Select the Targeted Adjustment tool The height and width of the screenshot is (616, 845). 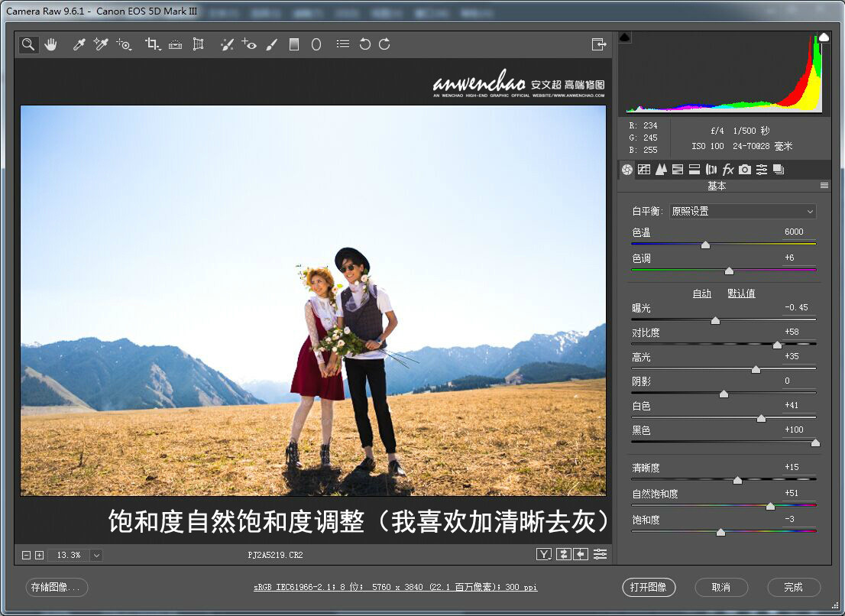click(x=124, y=44)
